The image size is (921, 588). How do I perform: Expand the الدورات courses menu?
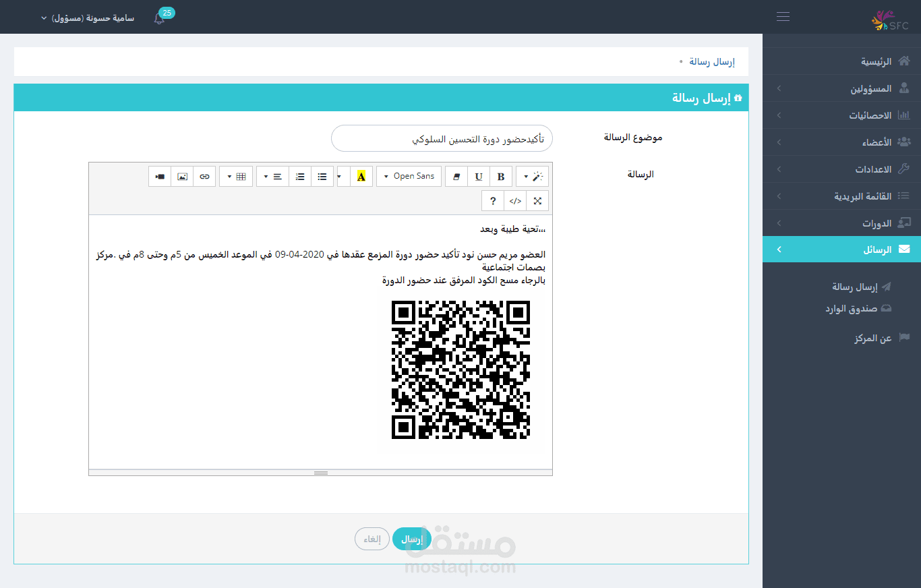[x=841, y=223]
